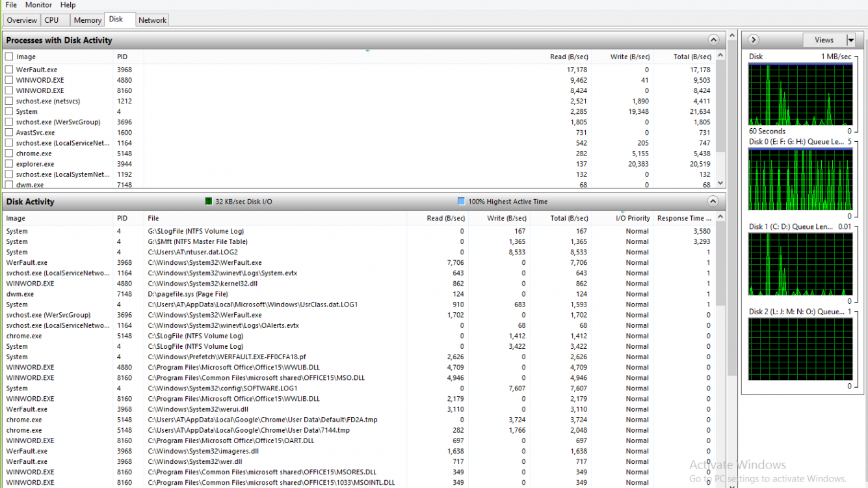Screen dimensions: 868x488
Task: Sort processes by the Read (B/sec) column
Action: (568, 57)
